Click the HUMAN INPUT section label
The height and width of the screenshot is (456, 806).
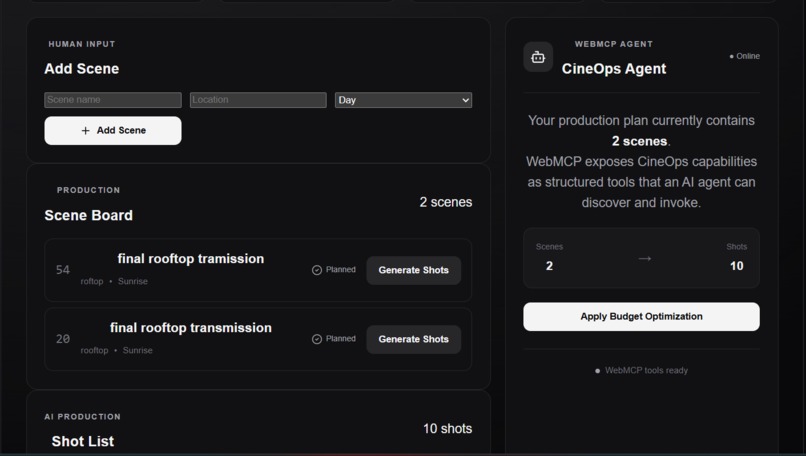coord(82,44)
